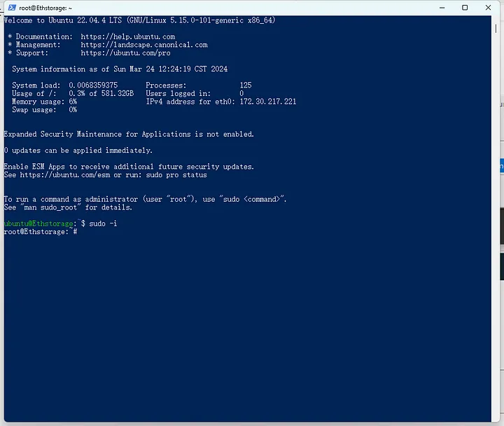This screenshot has width=504, height=426.
Task: Click the system load value 0.0068359375
Action: pyautogui.click(x=93, y=85)
